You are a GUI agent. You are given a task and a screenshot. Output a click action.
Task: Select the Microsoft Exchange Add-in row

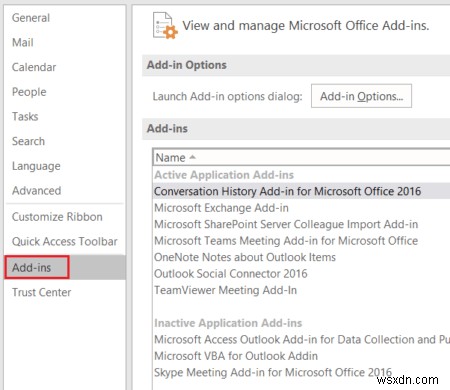(x=302, y=208)
